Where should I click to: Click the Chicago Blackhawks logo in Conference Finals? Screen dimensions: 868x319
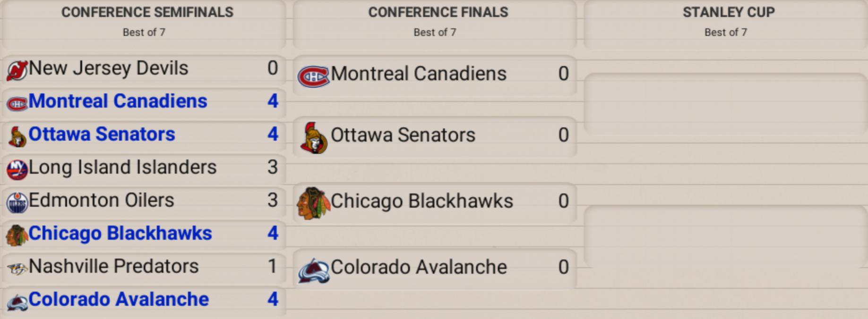313,204
